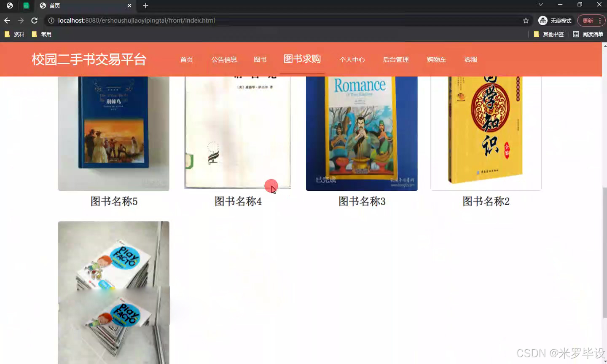Click the 图书名称3 title
Viewport: 607px width, 364px height.
362,201
